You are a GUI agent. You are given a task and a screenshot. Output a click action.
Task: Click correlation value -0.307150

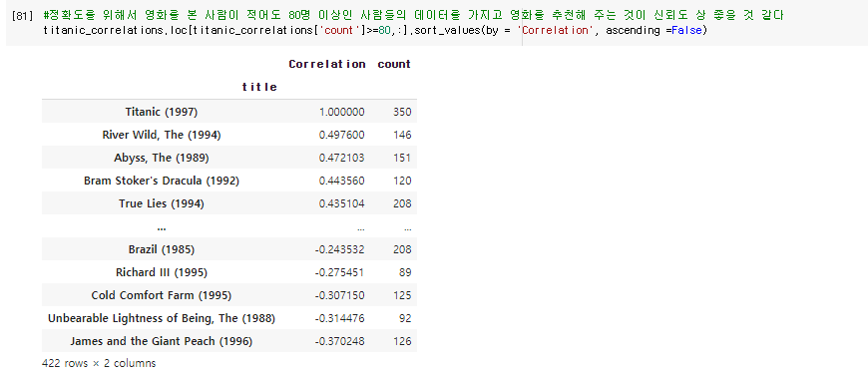(339, 296)
